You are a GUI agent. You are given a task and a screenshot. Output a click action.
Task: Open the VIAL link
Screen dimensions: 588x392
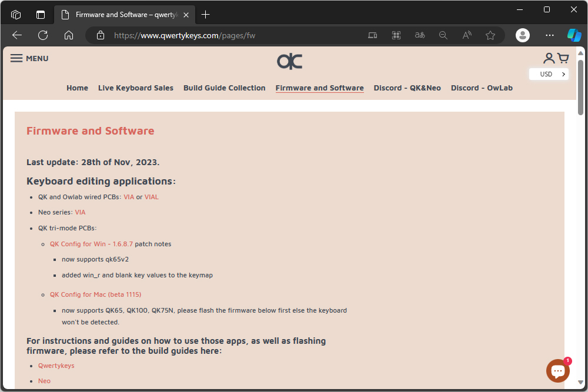point(152,197)
